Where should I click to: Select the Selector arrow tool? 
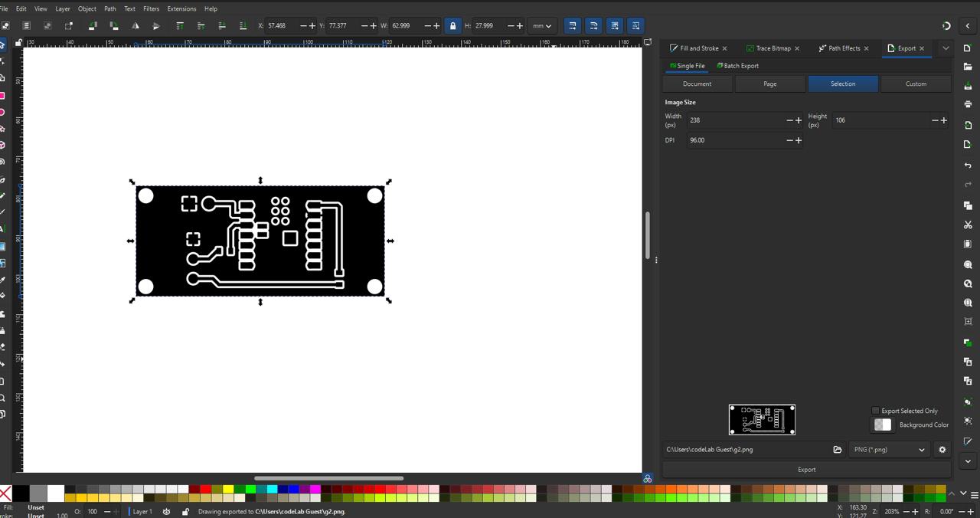3,45
